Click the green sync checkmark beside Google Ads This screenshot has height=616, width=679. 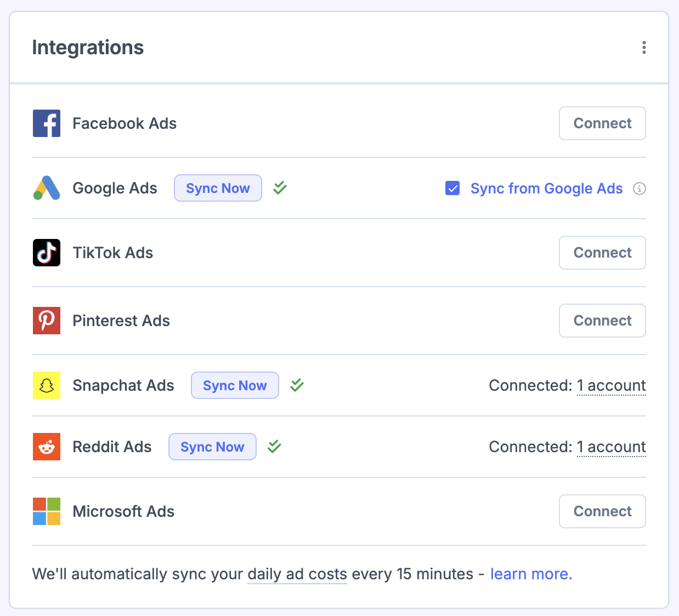[280, 188]
